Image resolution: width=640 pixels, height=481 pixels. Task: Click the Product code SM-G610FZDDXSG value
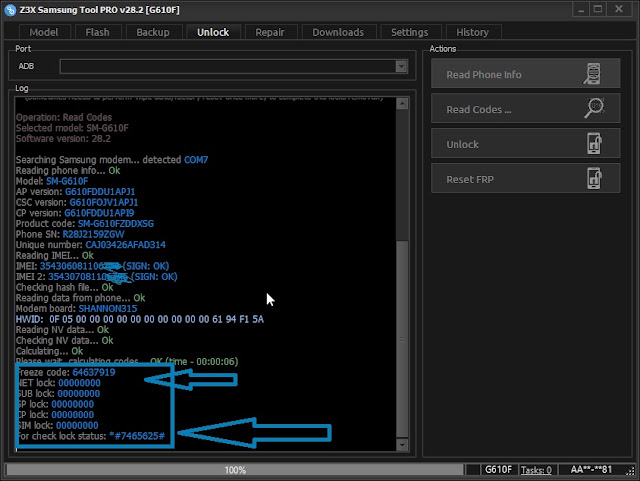pyautogui.click(x=116, y=224)
